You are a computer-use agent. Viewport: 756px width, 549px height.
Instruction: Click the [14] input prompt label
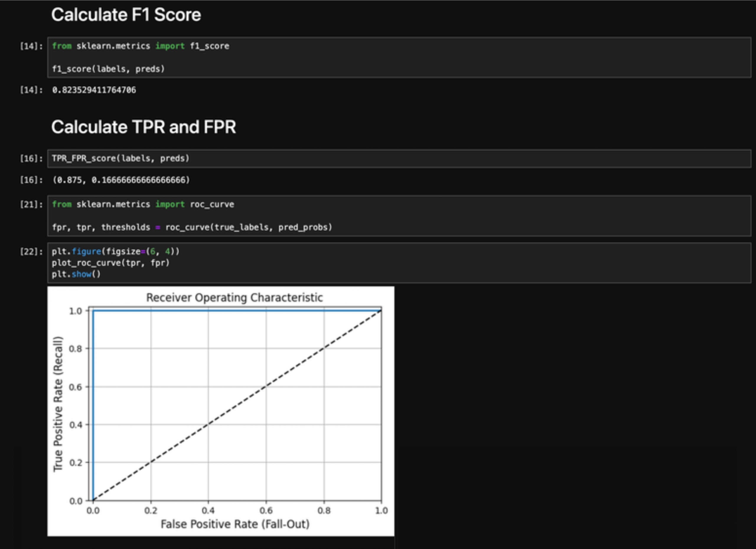point(31,46)
